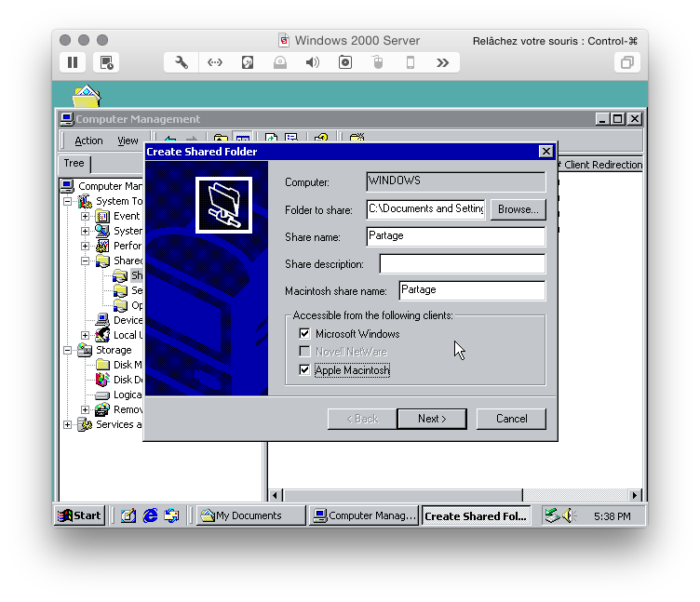Click the horizontal scrollbar thumb
700x602 pixels.
[404, 495]
